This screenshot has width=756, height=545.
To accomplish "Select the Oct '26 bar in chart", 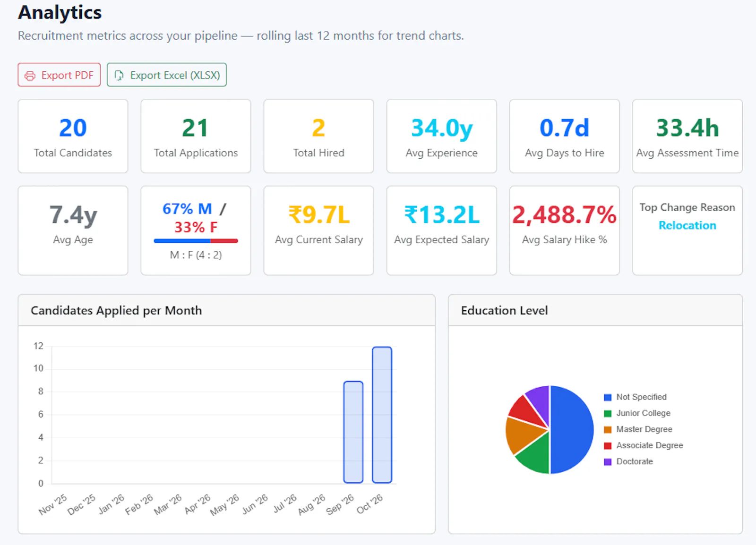I will [x=382, y=415].
